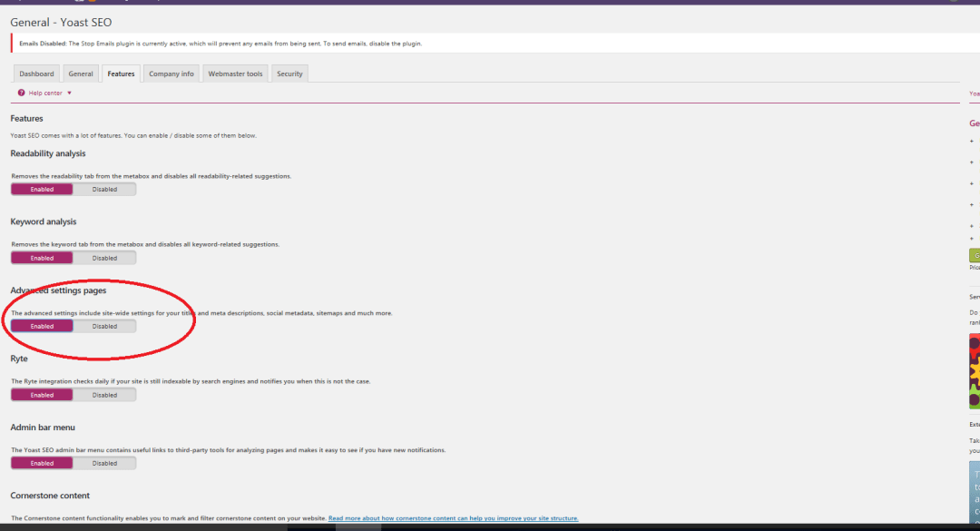Open the cornerstone content read more link
The image size is (980, 531).
coord(453,518)
